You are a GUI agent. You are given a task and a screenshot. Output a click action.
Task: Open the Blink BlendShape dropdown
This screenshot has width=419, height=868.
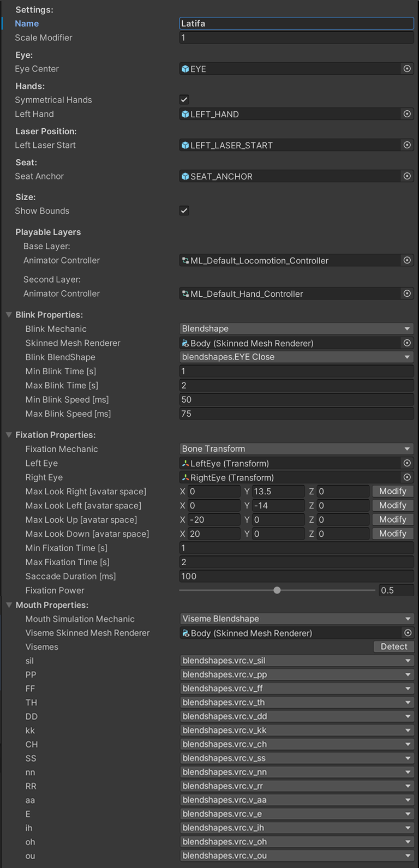click(296, 357)
